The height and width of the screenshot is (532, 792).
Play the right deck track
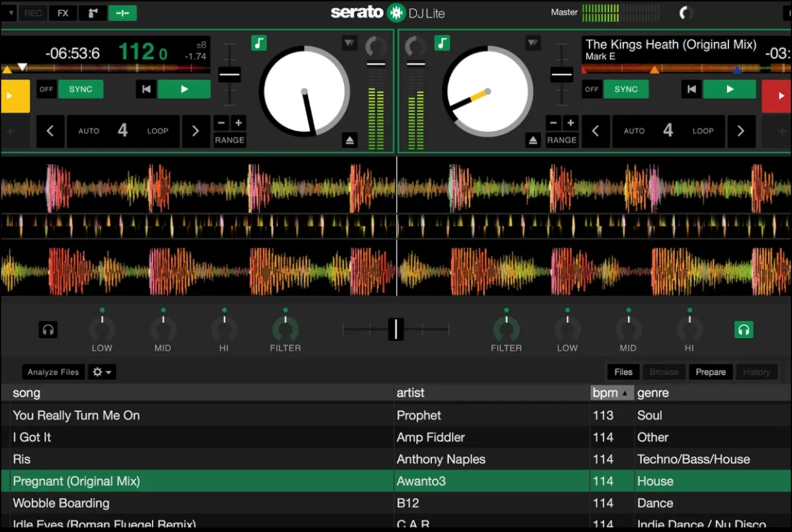[x=729, y=89]
